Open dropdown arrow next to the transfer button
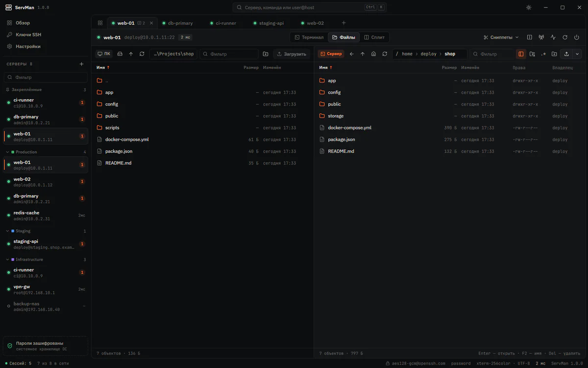The image size is (588, 368). (x=577, y=54)
